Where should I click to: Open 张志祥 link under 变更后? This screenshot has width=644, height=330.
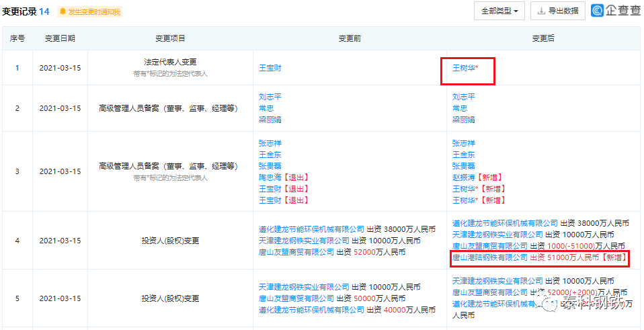[464, 143]
